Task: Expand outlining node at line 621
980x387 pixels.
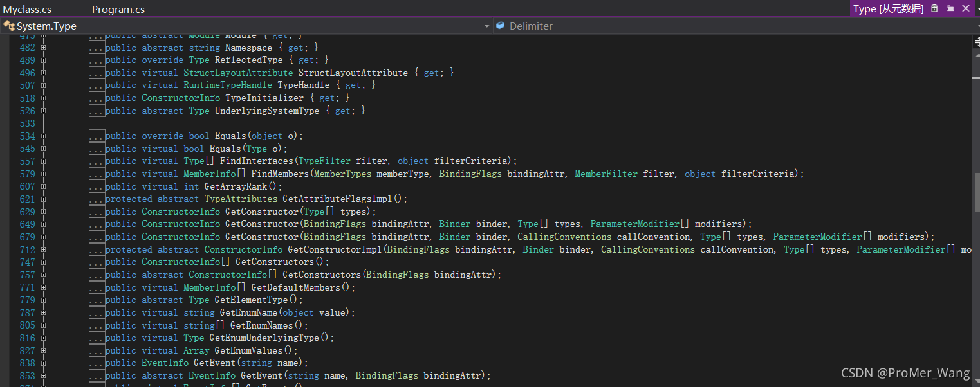Action: coord(43,199)
